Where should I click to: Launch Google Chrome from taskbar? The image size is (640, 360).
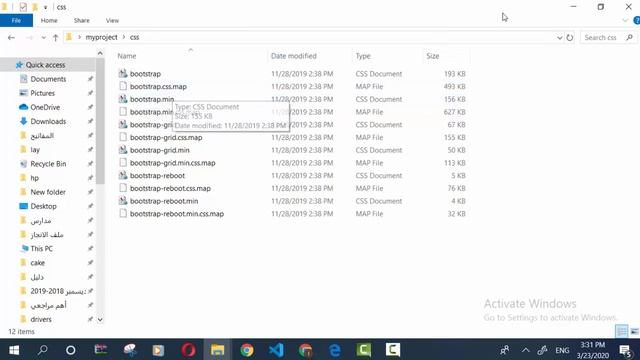(x=247, y=350)
